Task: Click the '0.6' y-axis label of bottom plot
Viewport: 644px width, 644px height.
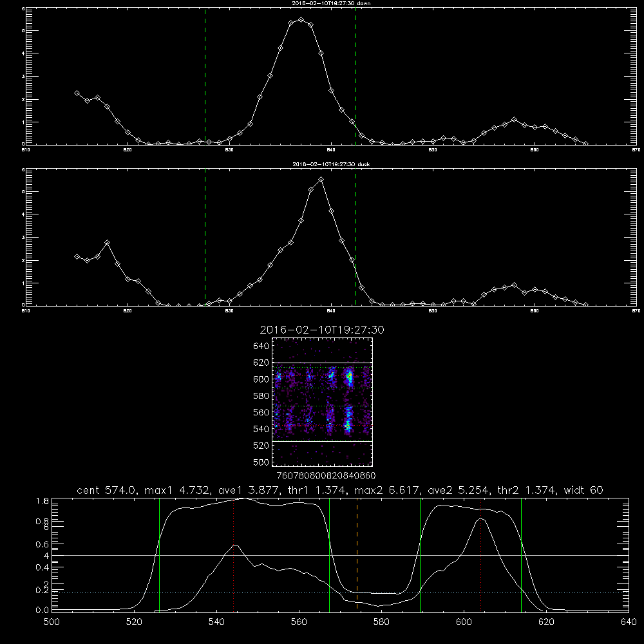Action: tap(42, 544)
